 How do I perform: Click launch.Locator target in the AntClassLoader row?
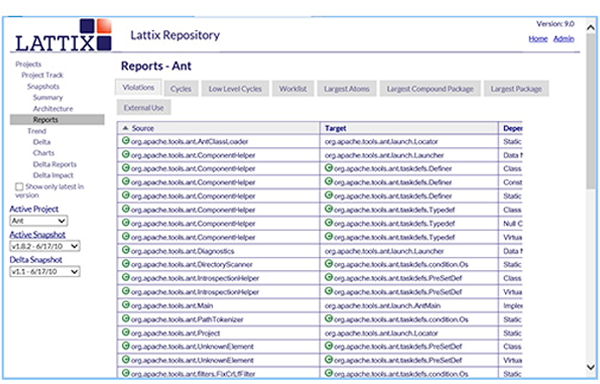(x=382, y=142)
